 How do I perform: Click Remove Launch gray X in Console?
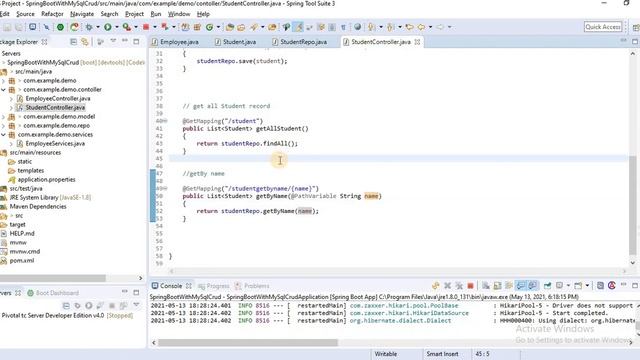(448, 286)
